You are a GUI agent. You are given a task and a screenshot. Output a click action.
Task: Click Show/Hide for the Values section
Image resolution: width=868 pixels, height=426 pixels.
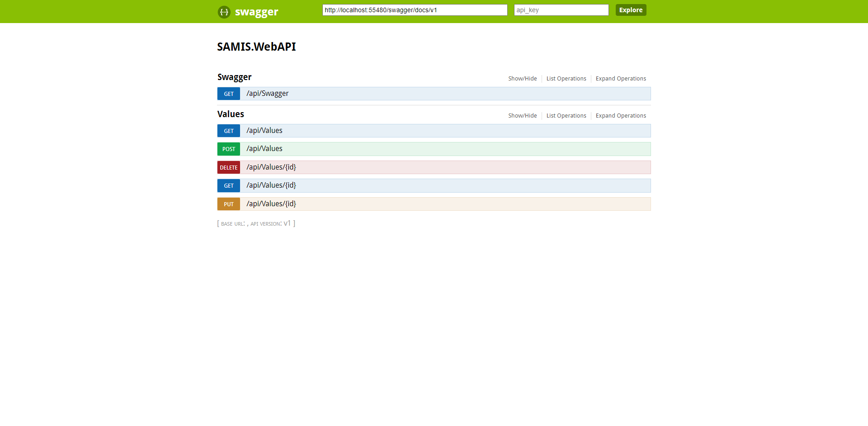(x=522, y=116)
